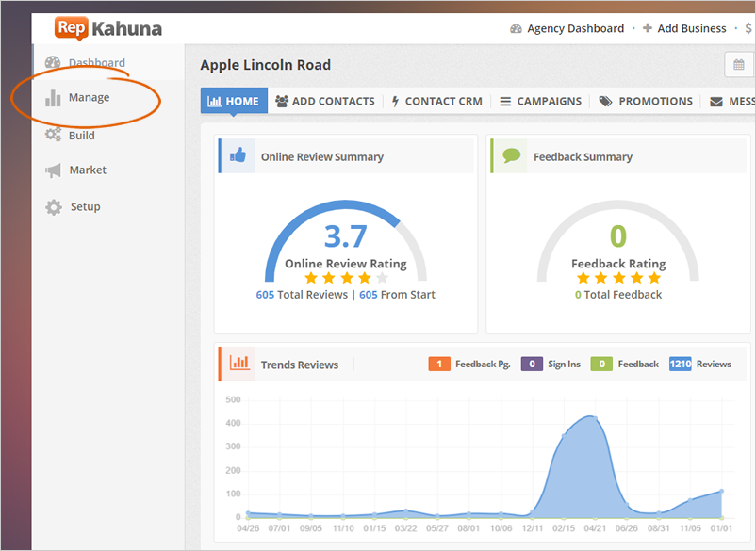Click the Add Business button
Viewport: 756px width, 551px height.
pos(684,28)
